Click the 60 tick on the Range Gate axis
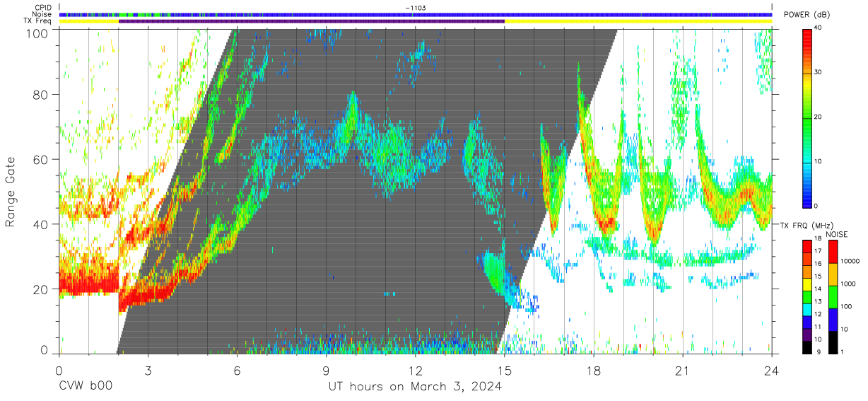 pos(40,160)
